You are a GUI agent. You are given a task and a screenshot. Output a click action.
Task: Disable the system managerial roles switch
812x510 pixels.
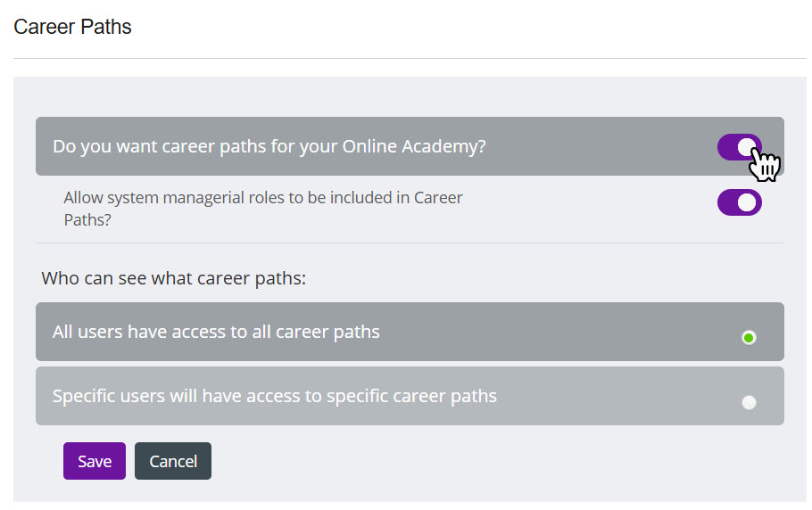(x=739, y=202)
